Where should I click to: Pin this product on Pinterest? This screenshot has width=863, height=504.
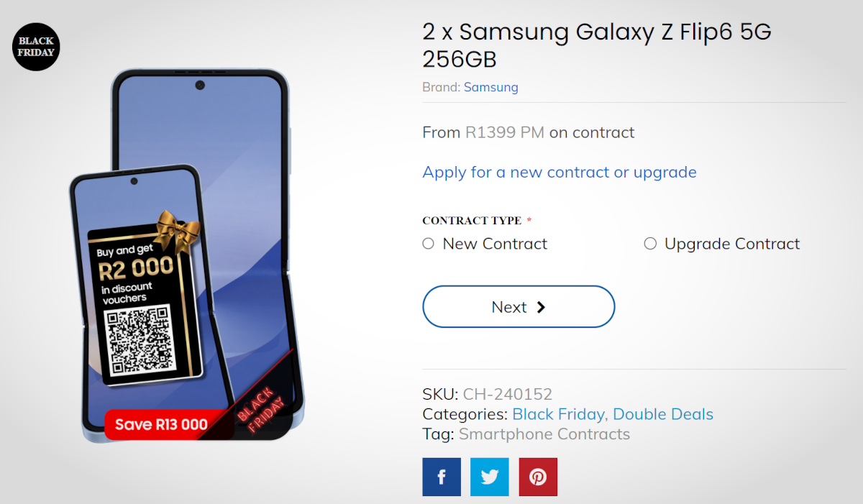tap(538, 477)
